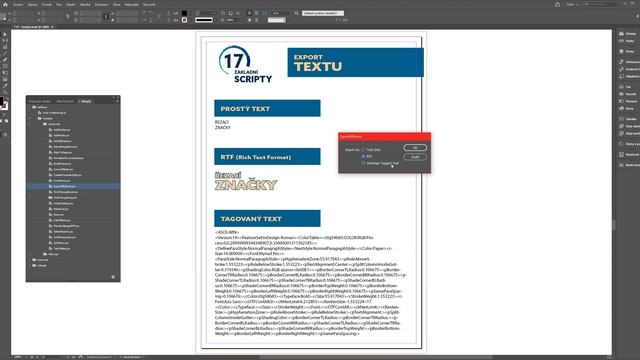This screenshot has width=640, height=360.
Task: Collapse the Samples folder
Action: point(30,118)
